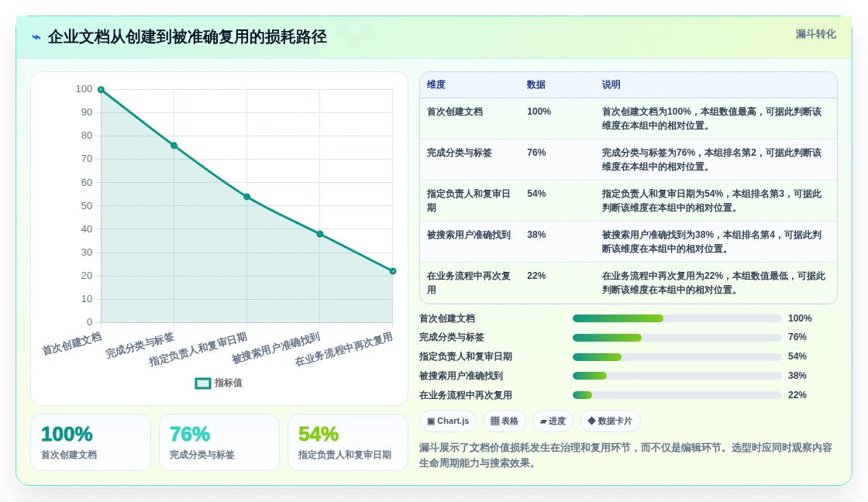
Task: Click the description saying 本组数值最高
Action: click(712, 119)
